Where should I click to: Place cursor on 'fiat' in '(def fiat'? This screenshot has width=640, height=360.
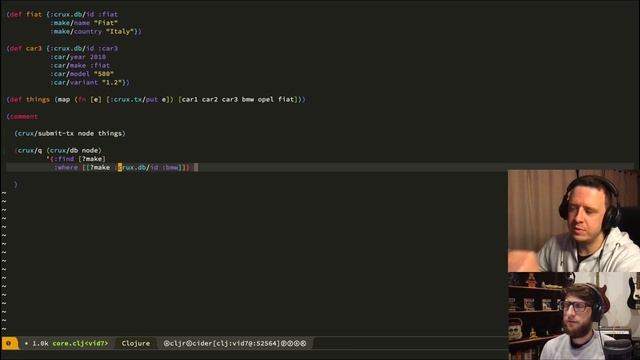[34, 14]
